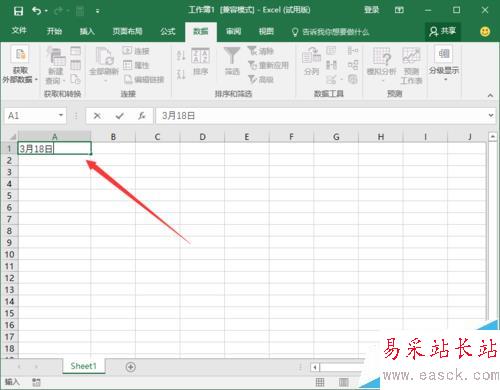This screenshot has width=500, height=390.
Task: Click Consolidate icon in 数据工具 group
Action: coord(353,51)
